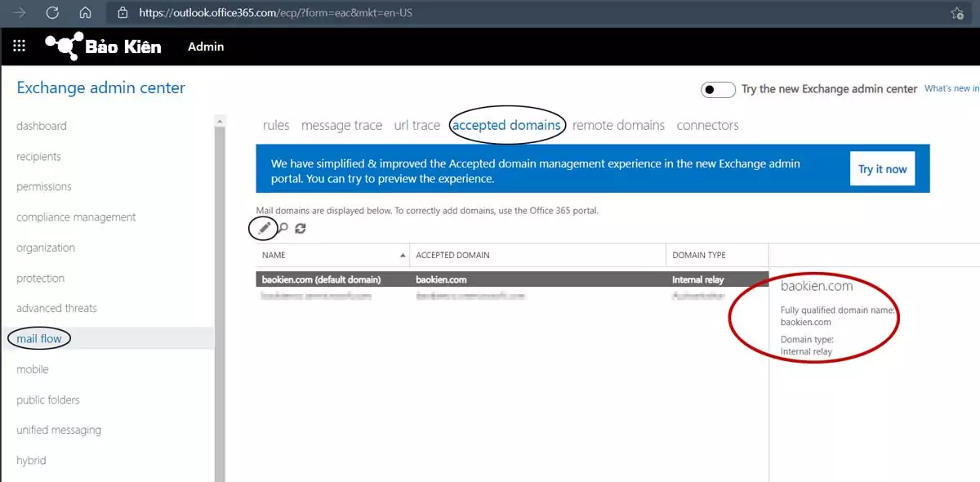Select mail flow in the sidebar
The width and height of the screenshot is (980, 482).
tap(39, 338)
